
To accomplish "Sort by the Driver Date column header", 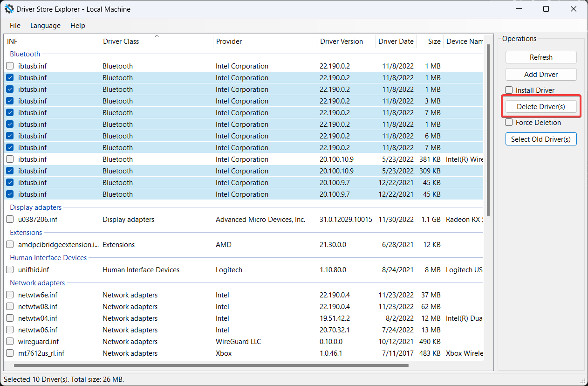I will 396,41.
